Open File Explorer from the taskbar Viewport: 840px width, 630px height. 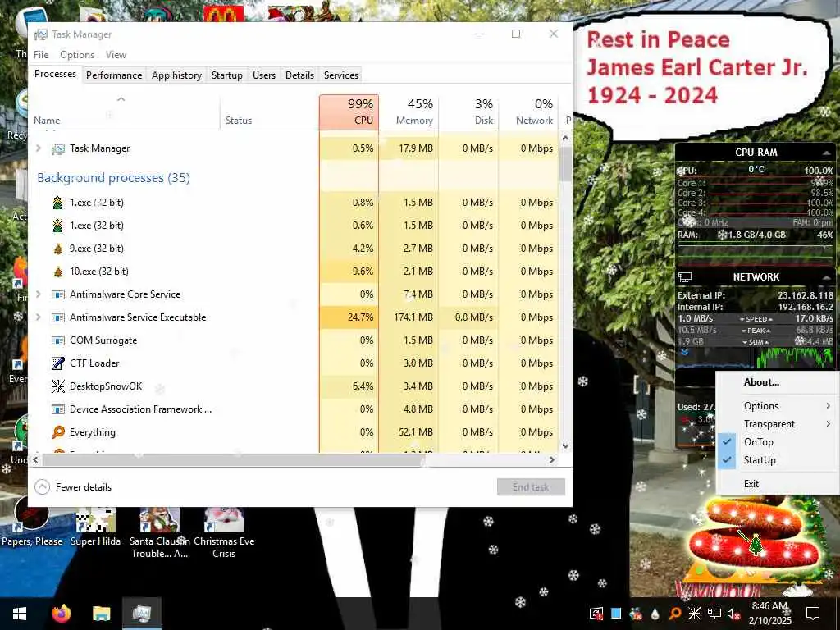tap(101, 613)
